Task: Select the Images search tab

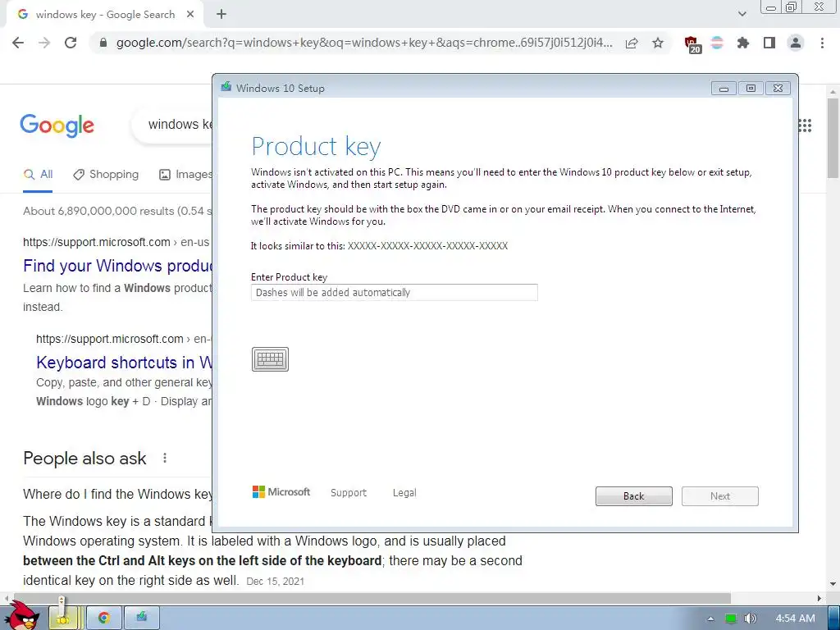Action: tap(186, 175)
